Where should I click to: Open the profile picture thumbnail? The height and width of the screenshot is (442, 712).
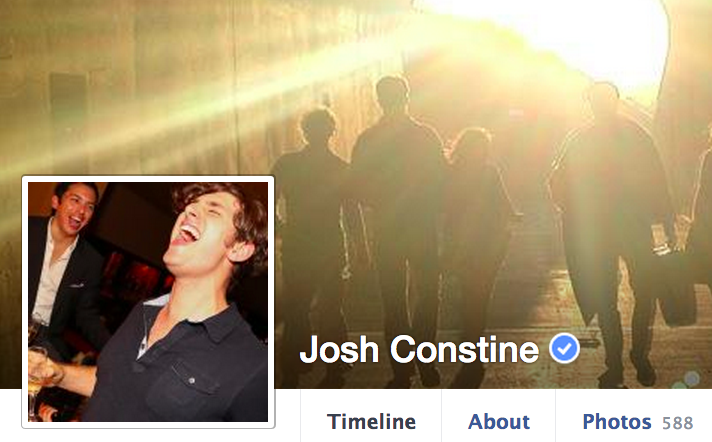[148, 302]
